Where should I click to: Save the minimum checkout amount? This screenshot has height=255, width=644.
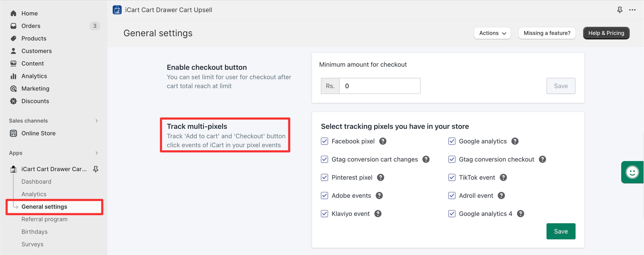pos(561,86)
